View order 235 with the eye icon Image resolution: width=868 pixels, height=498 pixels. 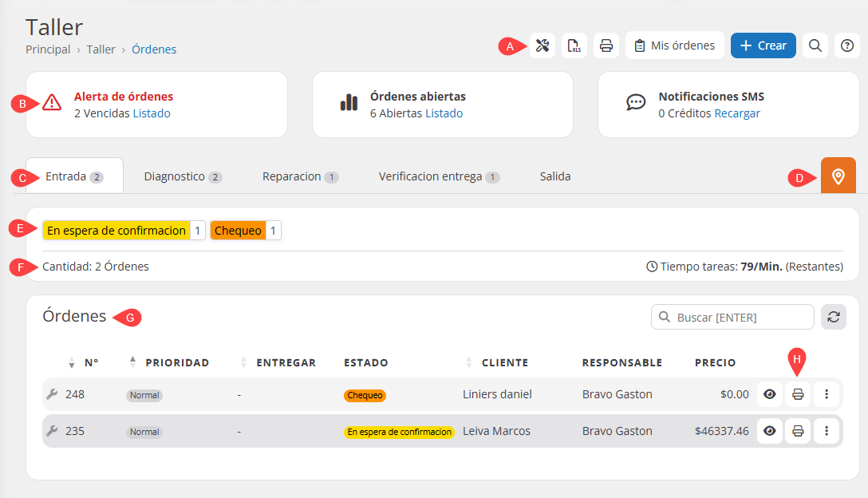pos(769,431)
